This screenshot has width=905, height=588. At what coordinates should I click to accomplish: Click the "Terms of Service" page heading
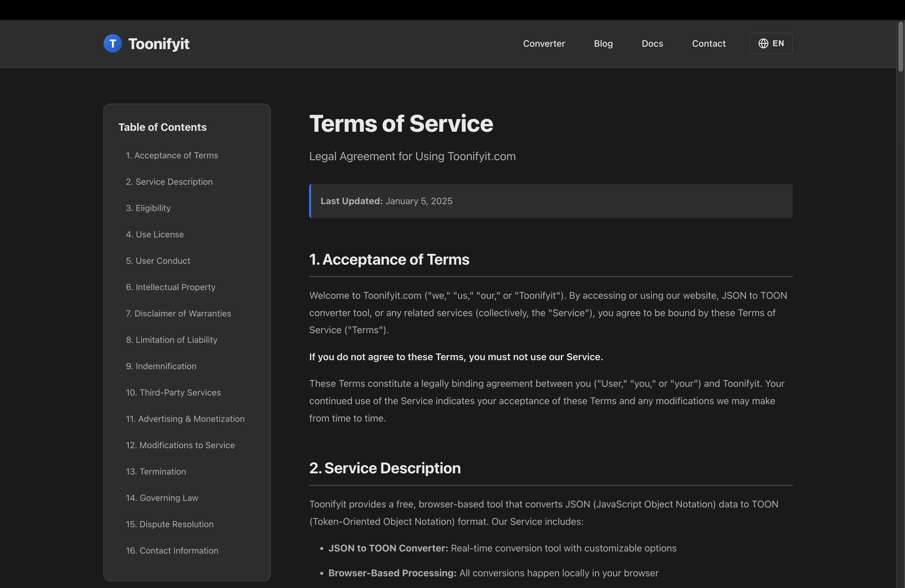coord(401,123)
